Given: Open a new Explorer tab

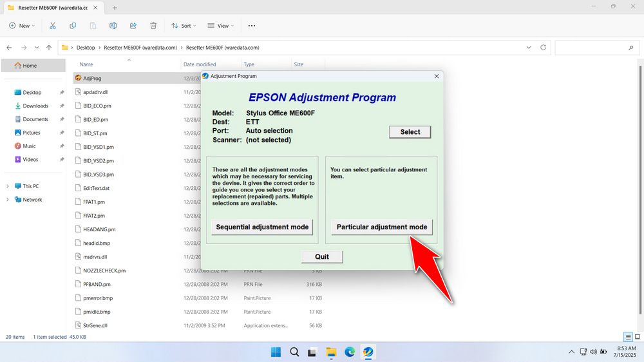Looking at the screenshot, I should [x=115, y=7].
